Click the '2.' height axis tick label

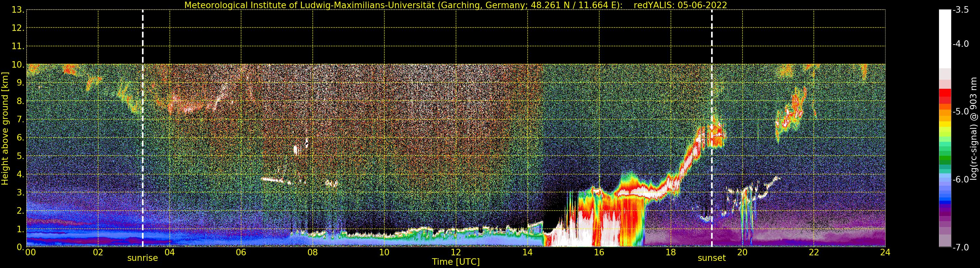coord(20,211)
